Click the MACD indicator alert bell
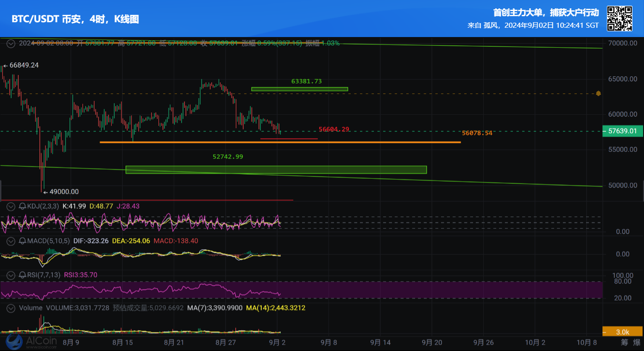 22,241
